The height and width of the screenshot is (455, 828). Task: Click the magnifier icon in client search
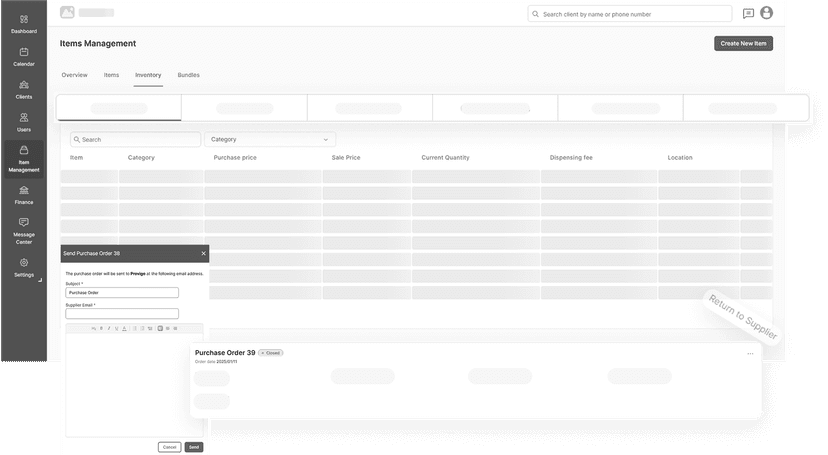535,14
